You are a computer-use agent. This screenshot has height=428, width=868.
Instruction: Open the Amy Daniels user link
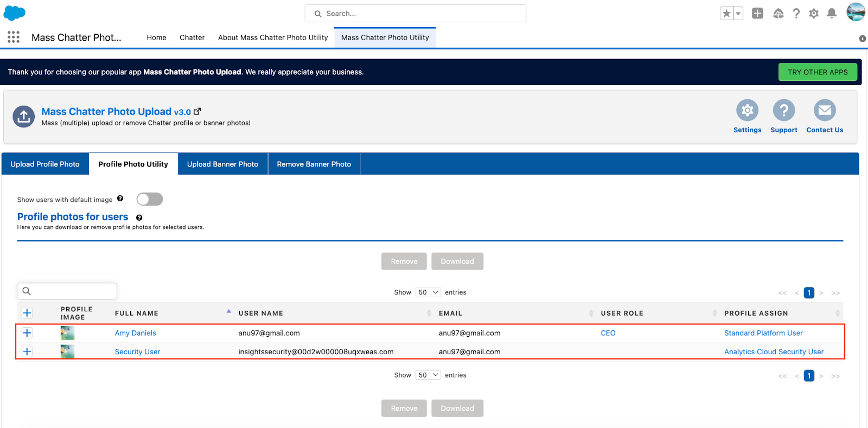tap(136, 333)
